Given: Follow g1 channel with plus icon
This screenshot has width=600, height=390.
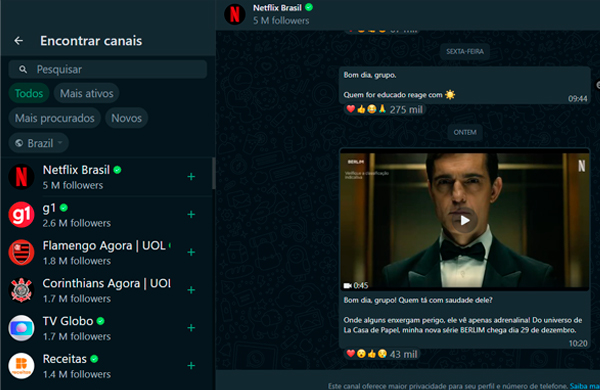Looking at the screenshot, I should pyautogui.click(x=191, y=214).
